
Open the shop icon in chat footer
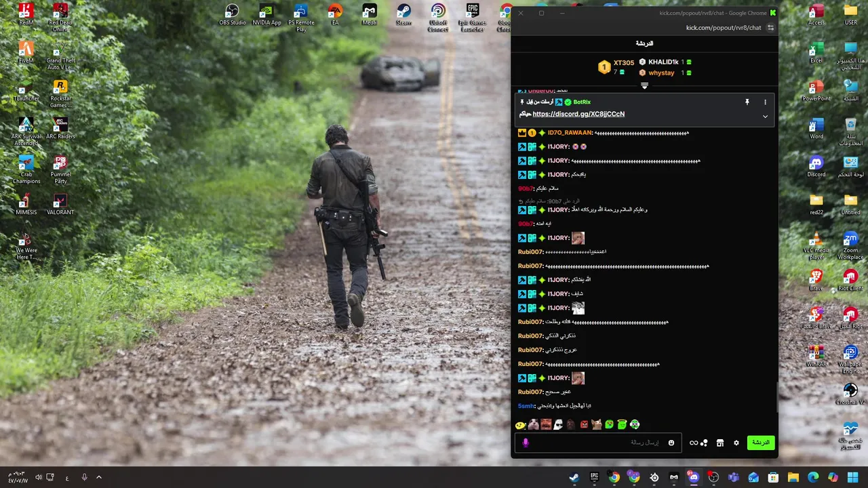coord(720,443)
